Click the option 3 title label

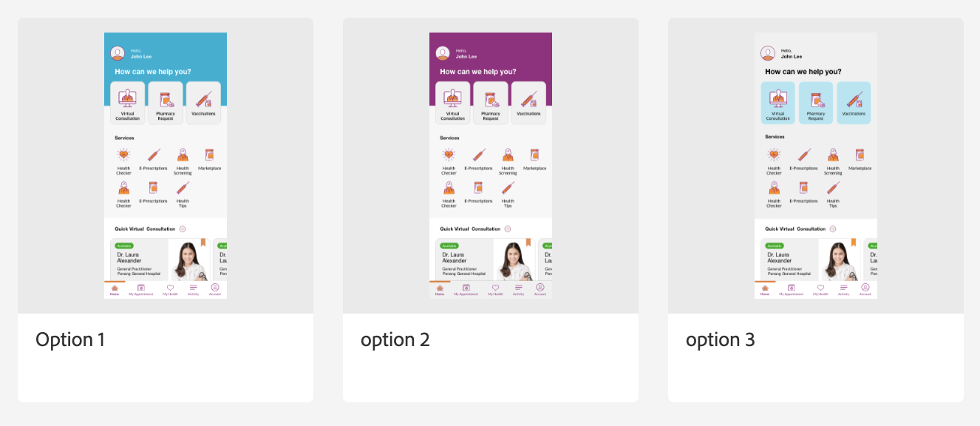point(721,339)
